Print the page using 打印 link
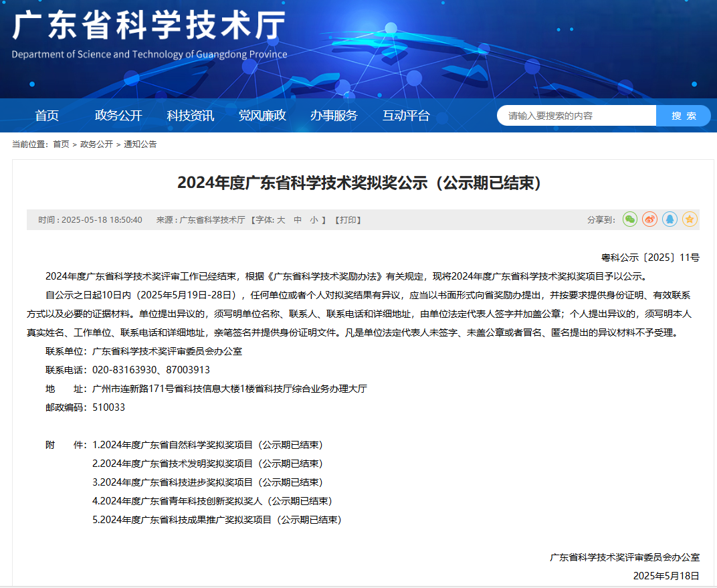This screenshot has height=588, width=717. pyautogui.click(x=347, y=220)
